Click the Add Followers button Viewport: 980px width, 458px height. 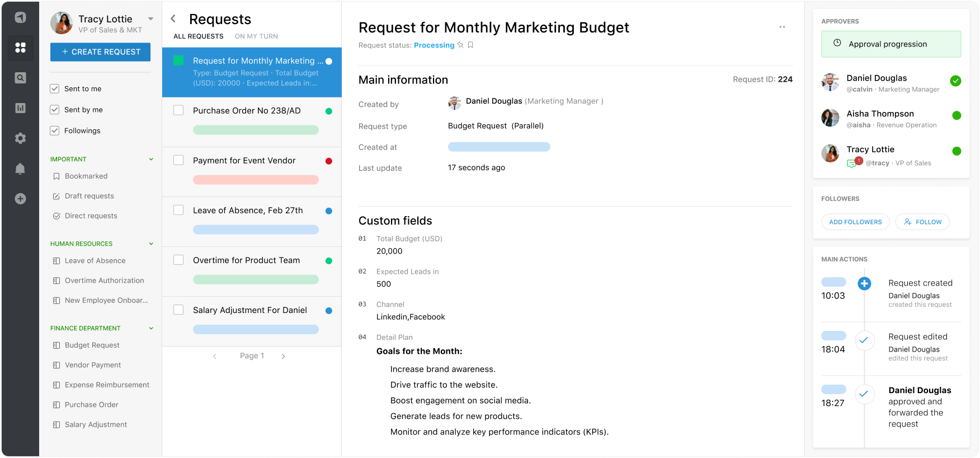click(855, 222)
